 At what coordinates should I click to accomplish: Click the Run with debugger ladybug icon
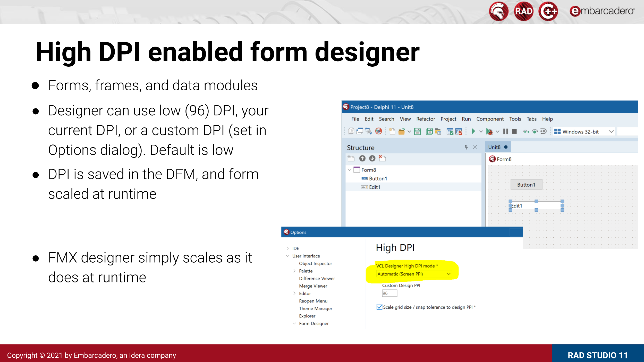tap(489, 132)
